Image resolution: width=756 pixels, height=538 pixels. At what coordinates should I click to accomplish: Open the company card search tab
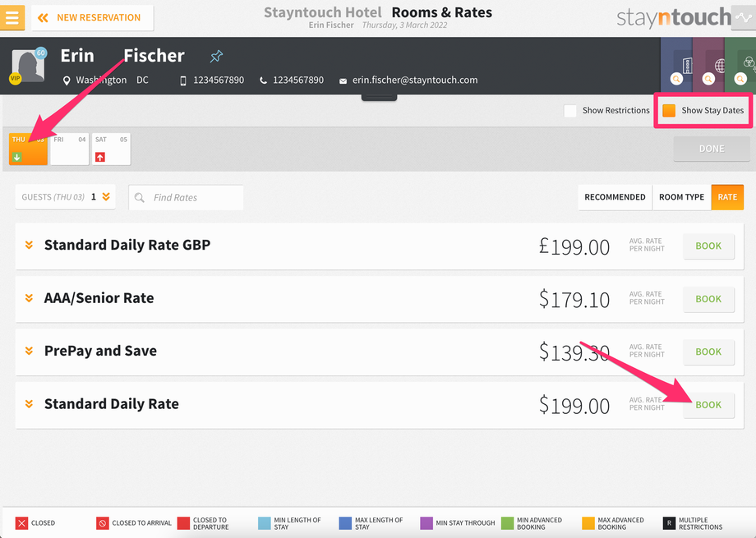pos(676,65)
